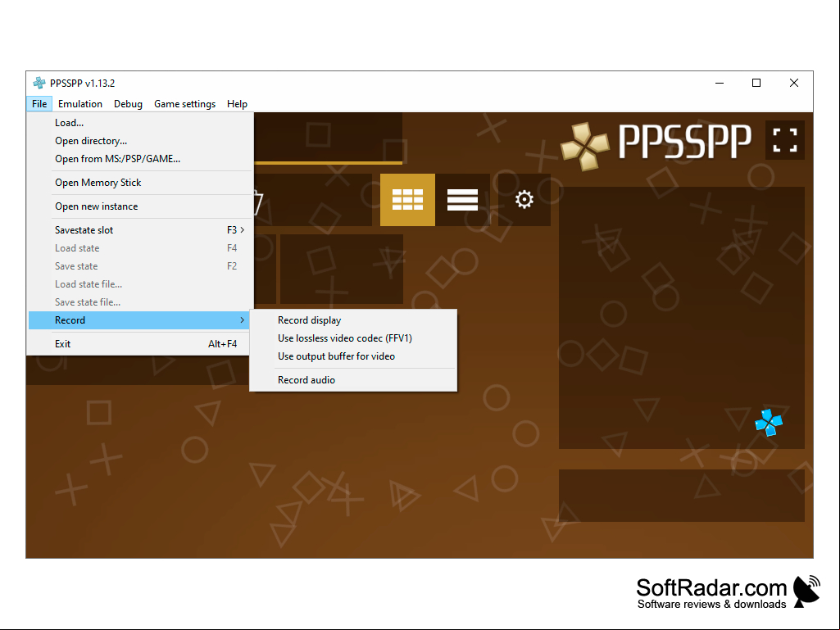Open the File menu
Viewport: 840px width, 630px height.
coord(39,104)
